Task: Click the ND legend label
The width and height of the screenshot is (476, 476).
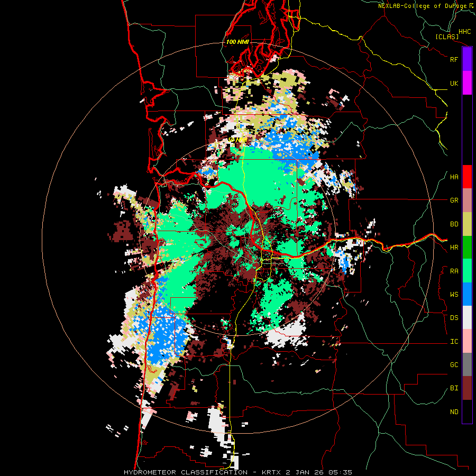Action: [454, 412]
